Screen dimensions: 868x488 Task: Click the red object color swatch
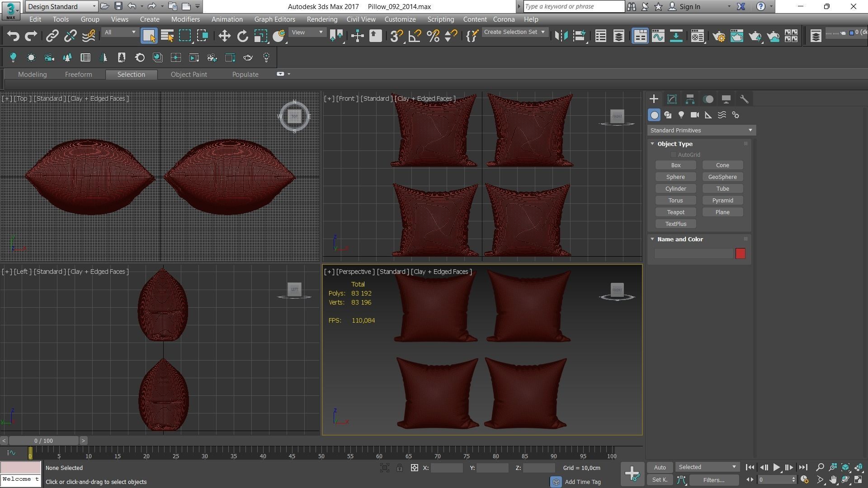point(740,253)
